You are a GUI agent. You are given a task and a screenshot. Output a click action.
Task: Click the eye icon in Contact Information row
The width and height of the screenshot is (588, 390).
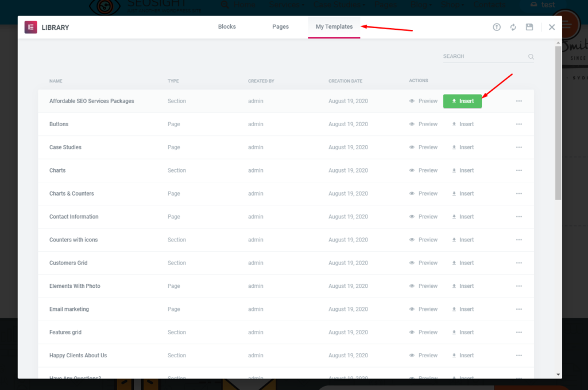412,217
